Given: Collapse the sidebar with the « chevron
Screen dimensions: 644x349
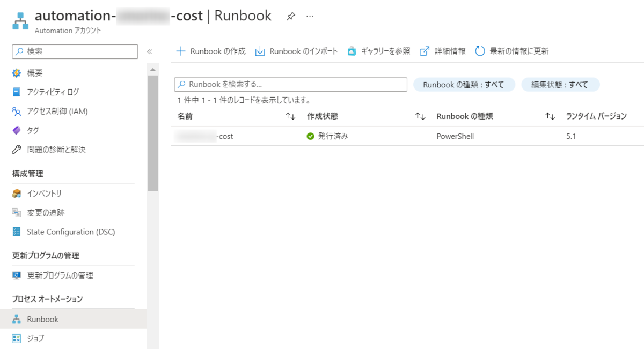Looking at the screenshot, I should [x=150, y=51].
